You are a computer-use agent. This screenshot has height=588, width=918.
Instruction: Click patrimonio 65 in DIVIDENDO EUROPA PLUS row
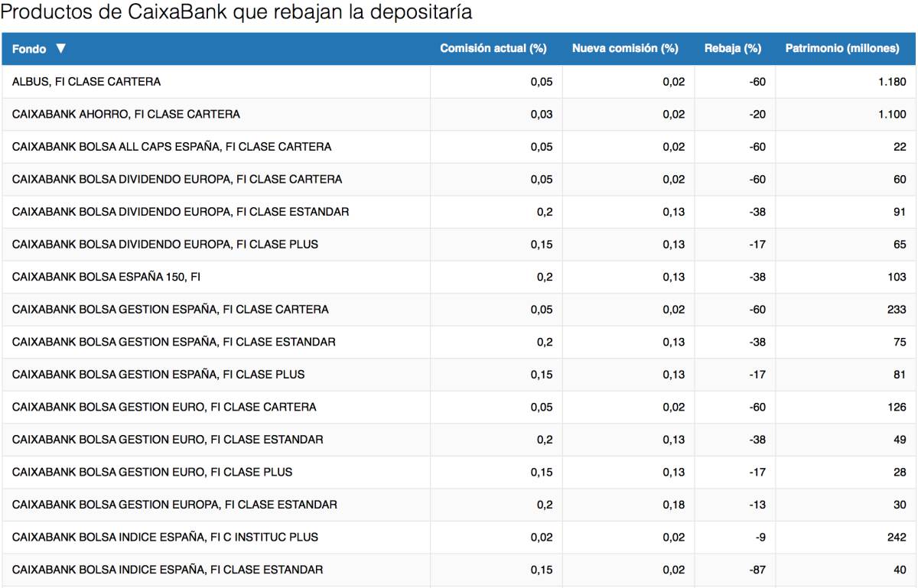(x=900, y=245)
